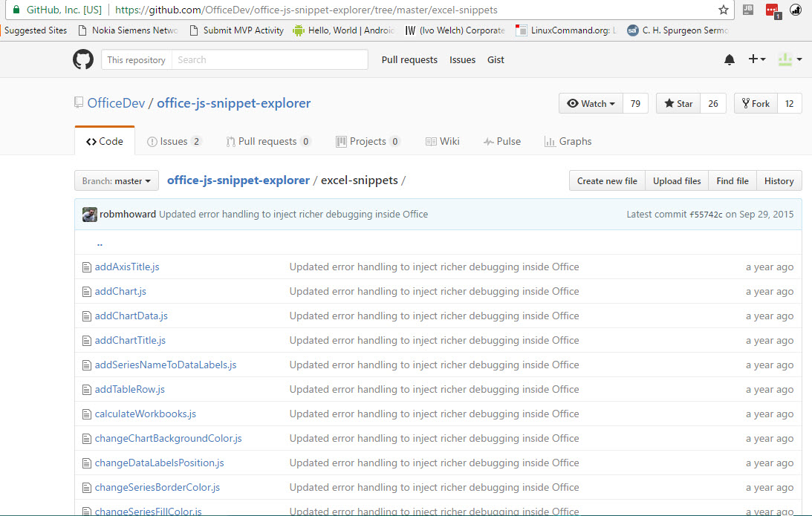Toggle Watch for this repository
The width and height of the screenshot is (812, 516).
pos(590,102)
